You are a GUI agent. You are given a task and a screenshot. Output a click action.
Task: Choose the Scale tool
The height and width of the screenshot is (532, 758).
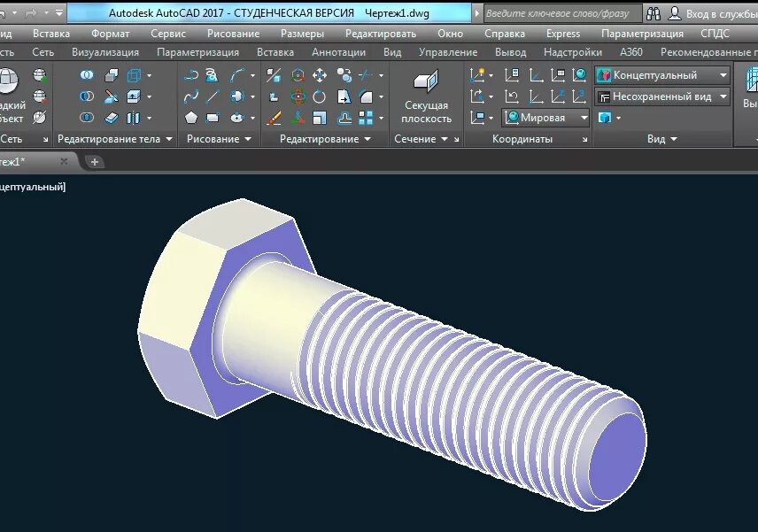coord(320,118)
